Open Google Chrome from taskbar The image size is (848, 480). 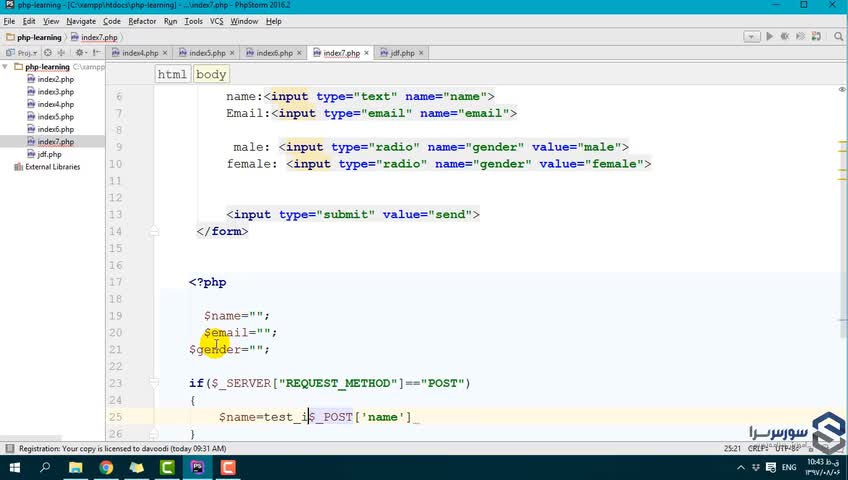coord(106,467)
